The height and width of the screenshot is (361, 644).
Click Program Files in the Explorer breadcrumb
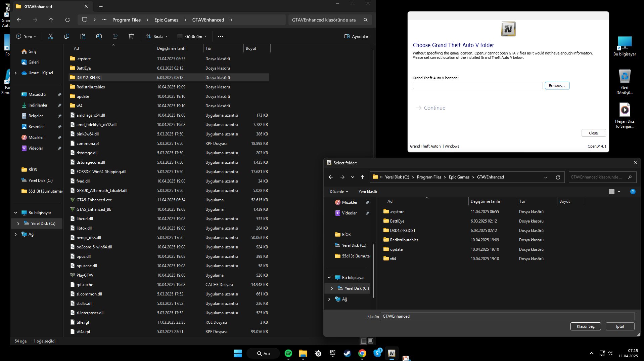pos(127,20)
